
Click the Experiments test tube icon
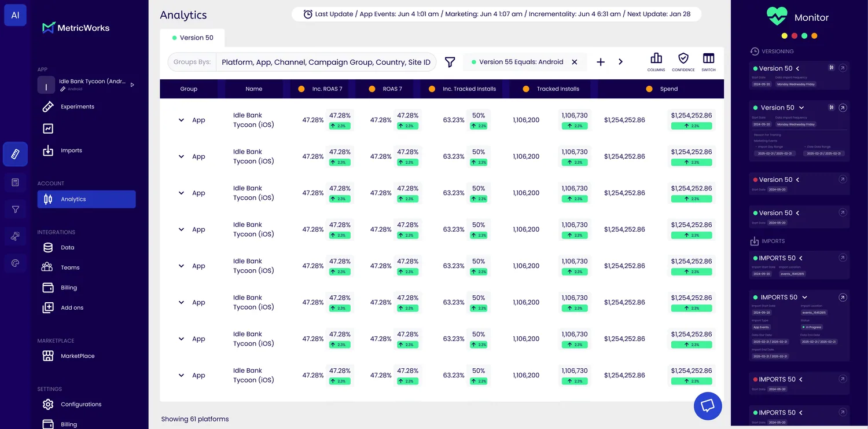coord(49,107)
